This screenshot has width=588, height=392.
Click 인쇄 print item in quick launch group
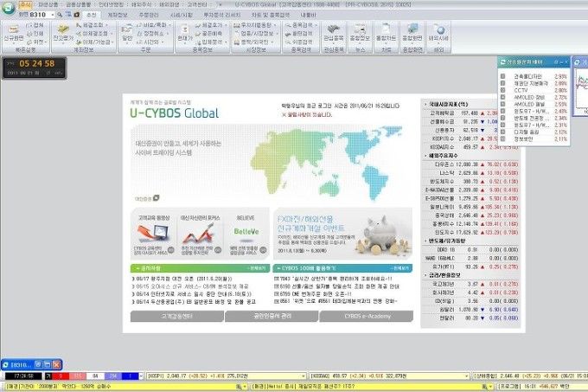tap(35, 34)
